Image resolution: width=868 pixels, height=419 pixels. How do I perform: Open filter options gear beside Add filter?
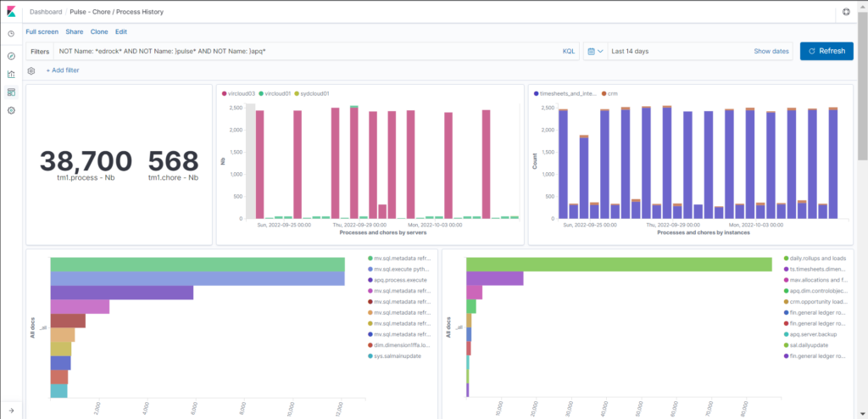(31, 70)
